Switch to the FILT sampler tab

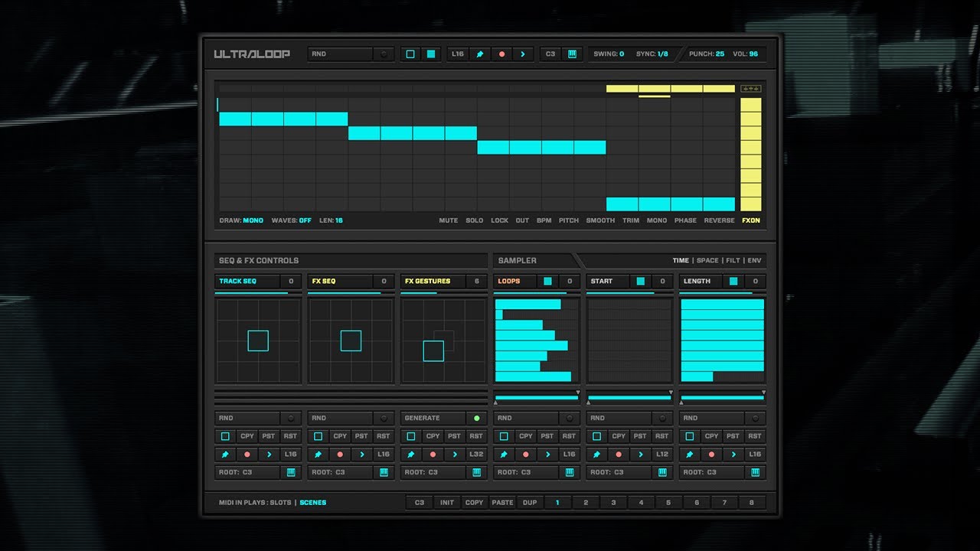point(733,260)
